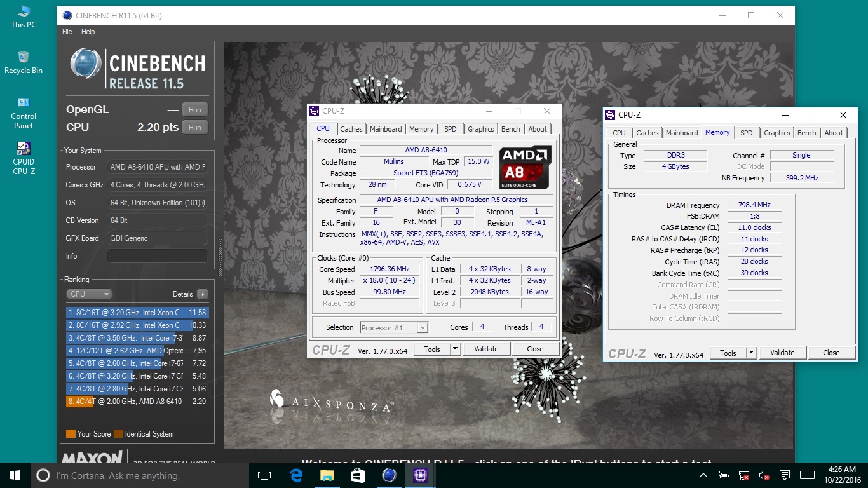
Task: Switch to Memory tab in front CPU-Z
Action: click(x=421, y=129)
